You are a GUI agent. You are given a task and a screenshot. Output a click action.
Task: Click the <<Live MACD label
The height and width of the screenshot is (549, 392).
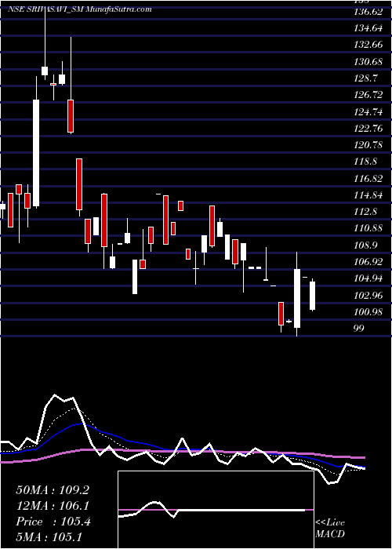click(330, 529)
